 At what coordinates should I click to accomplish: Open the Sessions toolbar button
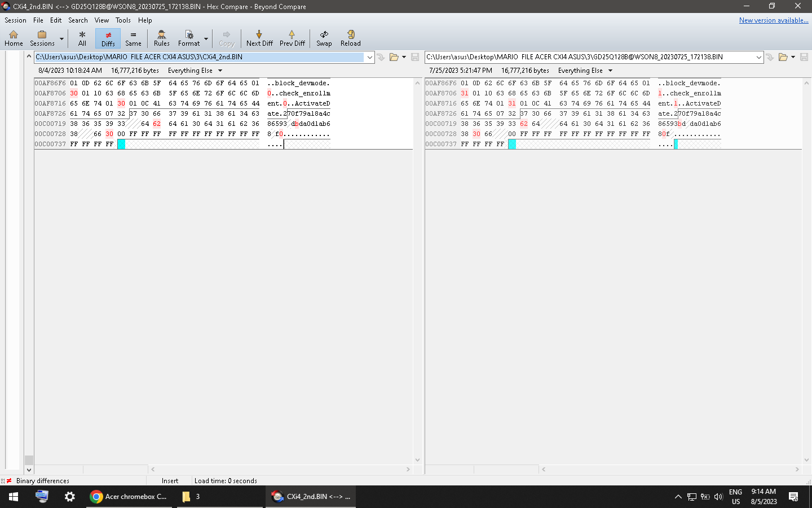[x=42, y=38]
